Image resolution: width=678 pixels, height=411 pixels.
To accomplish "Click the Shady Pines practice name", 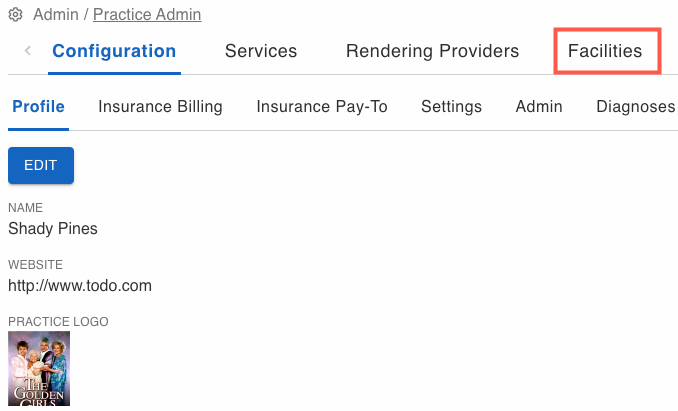I will tap(53, 228).
